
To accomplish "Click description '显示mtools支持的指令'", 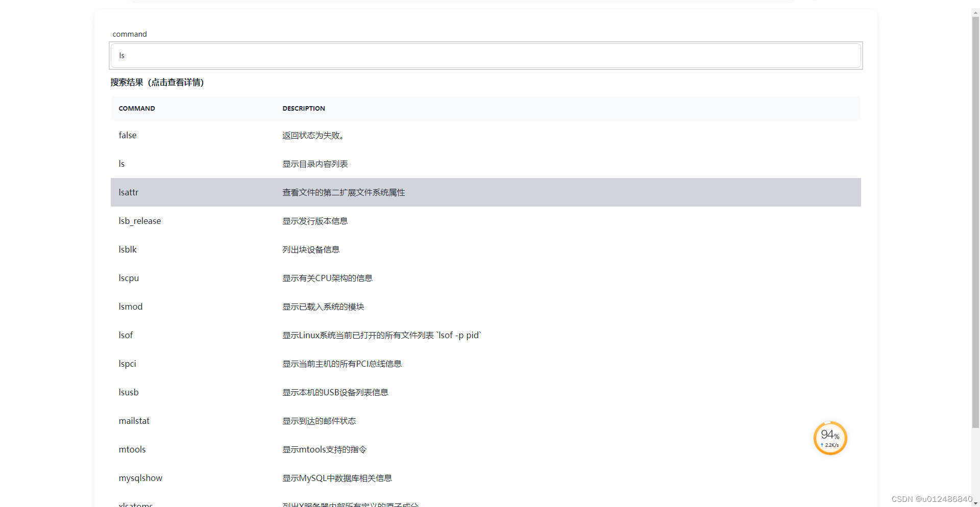I will 324,450.
